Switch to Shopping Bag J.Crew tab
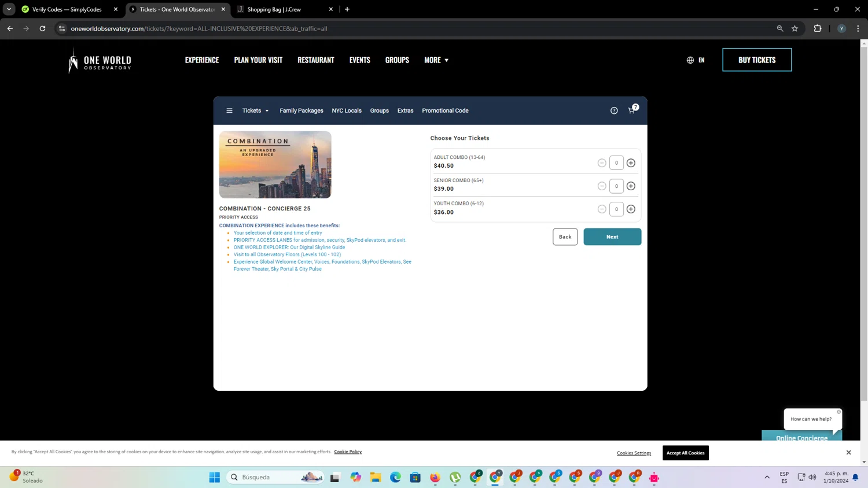 pyautogui.click(x=274, y=9)
